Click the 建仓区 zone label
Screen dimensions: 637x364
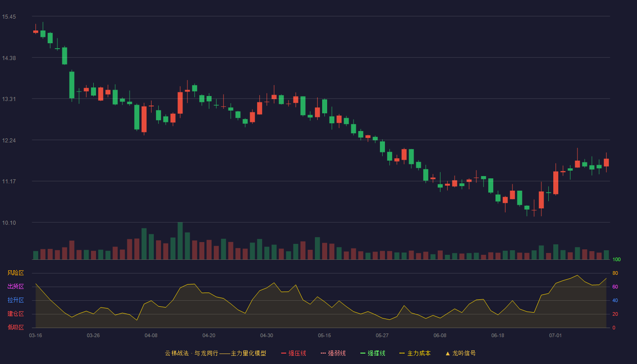(15, 314)
